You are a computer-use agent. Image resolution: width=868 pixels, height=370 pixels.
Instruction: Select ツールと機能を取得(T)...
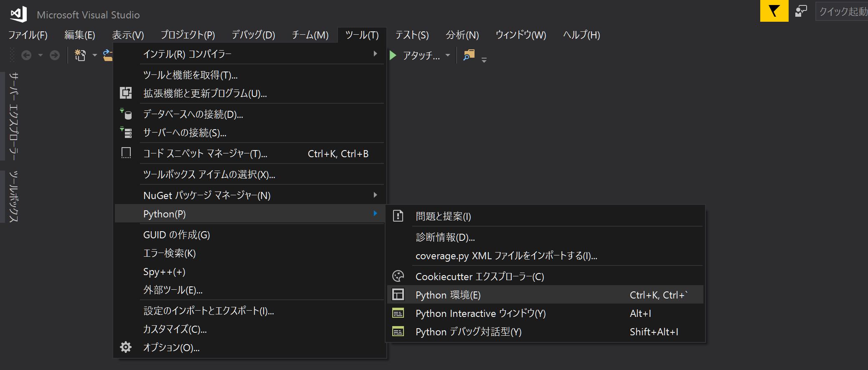pos(249,75)
